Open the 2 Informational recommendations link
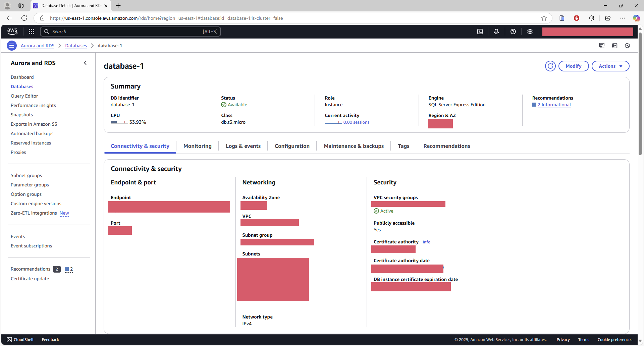Image resolution: width=644 pixels, height=346 pixels. 554,105
